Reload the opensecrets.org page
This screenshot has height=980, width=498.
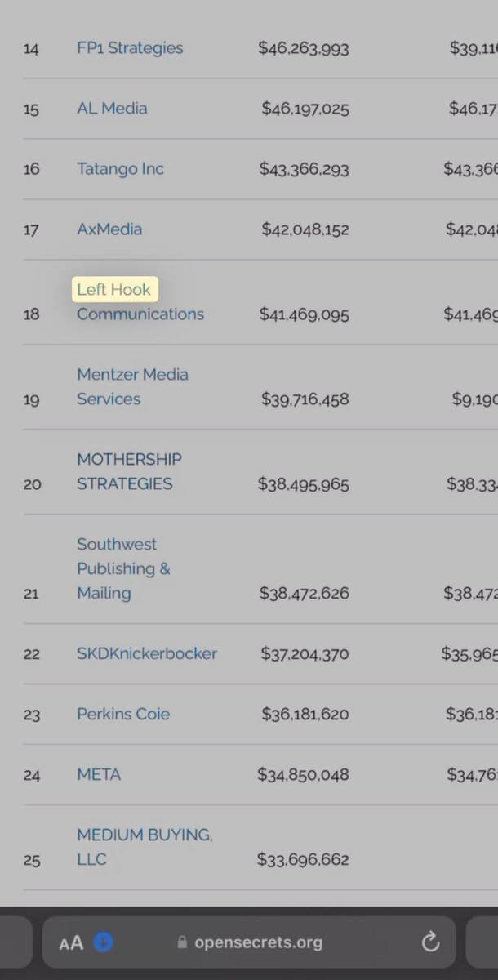[x=430, y=943]
